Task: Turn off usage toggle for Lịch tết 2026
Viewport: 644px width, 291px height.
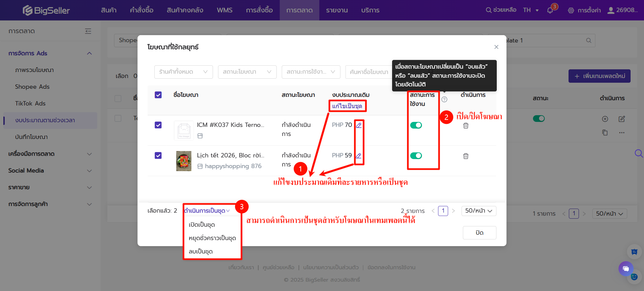Action: click(416, 156)
